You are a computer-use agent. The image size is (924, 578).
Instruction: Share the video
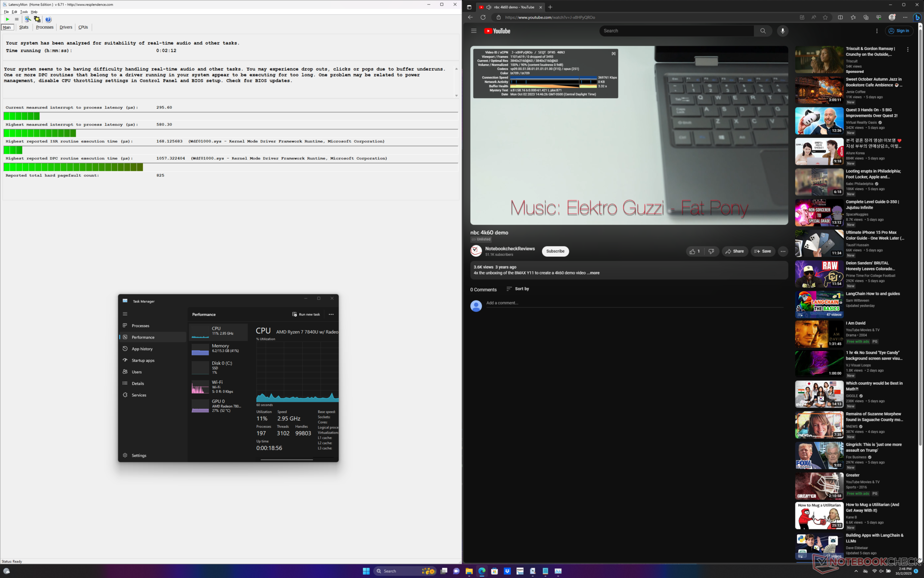coord(734,251)
